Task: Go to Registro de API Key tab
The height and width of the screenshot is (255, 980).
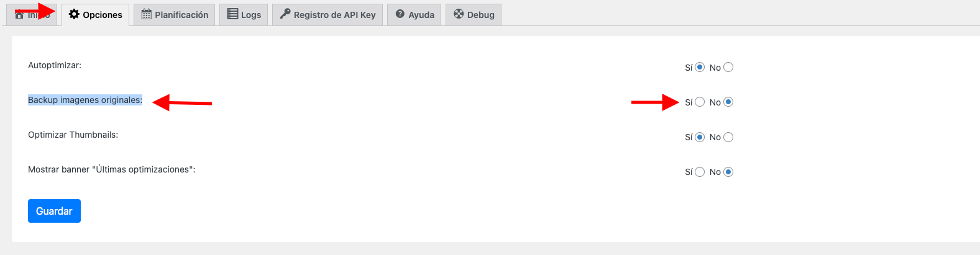Action: (x=327, y=15)
